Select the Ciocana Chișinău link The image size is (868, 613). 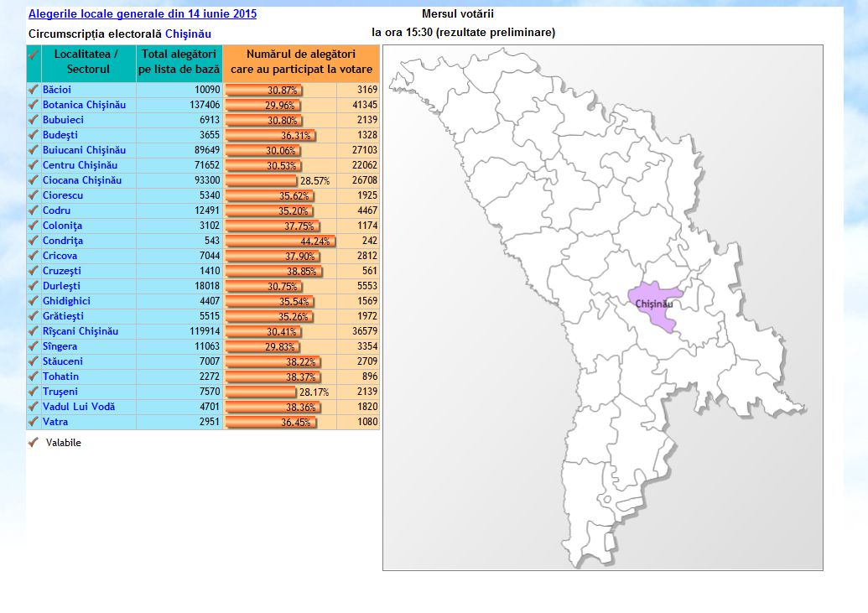82,180
